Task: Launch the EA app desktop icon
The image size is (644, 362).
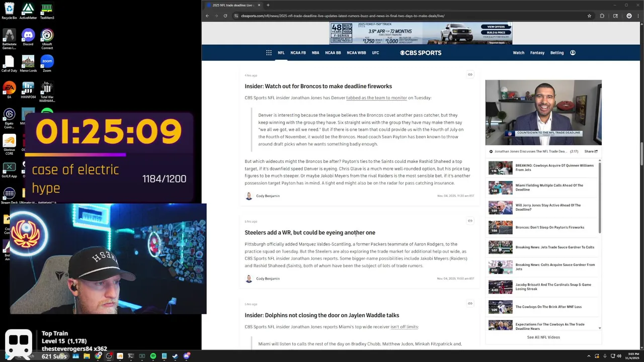Action: [9, 90]
